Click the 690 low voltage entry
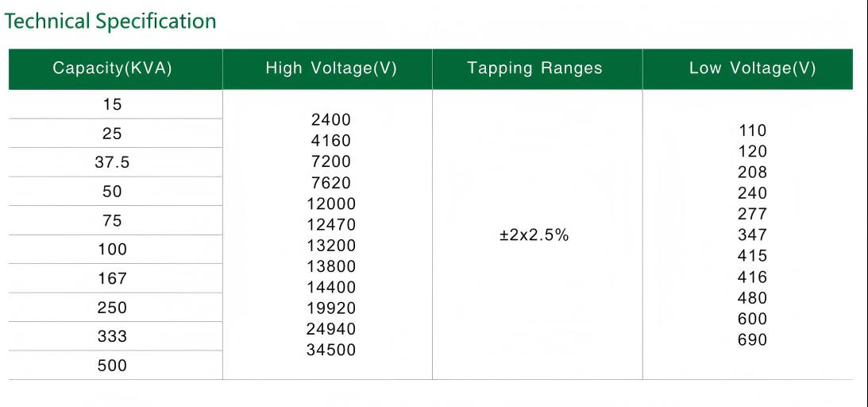This screenshot has width=868, height=407. click(x=753, y=340)
